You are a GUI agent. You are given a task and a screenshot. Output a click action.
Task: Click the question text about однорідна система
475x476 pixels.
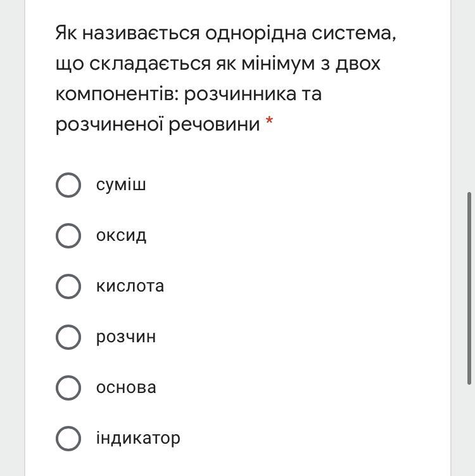[225, 79]
